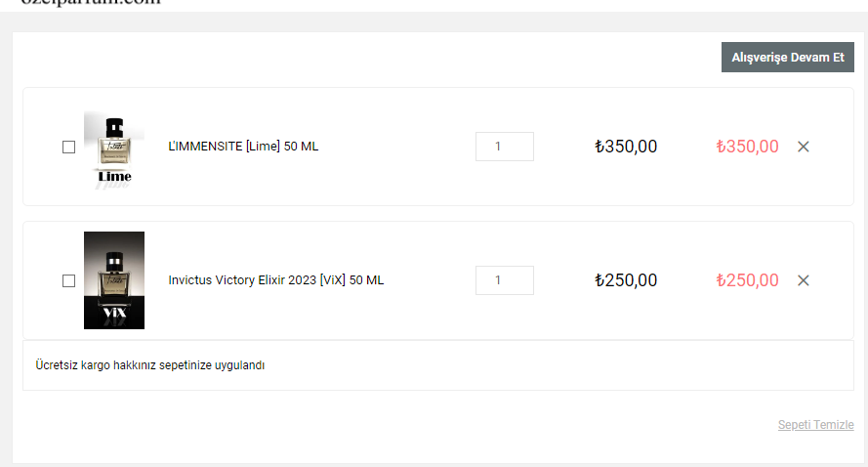Click the black ₺350,00 unit price
The width and height of the screenshot is (868, 467).
[x=626, y=147]
